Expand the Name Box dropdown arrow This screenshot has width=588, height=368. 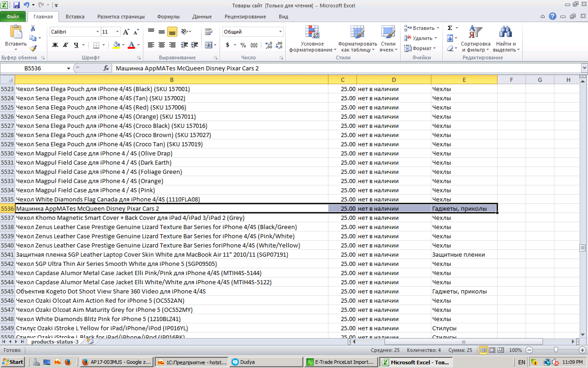[x=68, y=68]
